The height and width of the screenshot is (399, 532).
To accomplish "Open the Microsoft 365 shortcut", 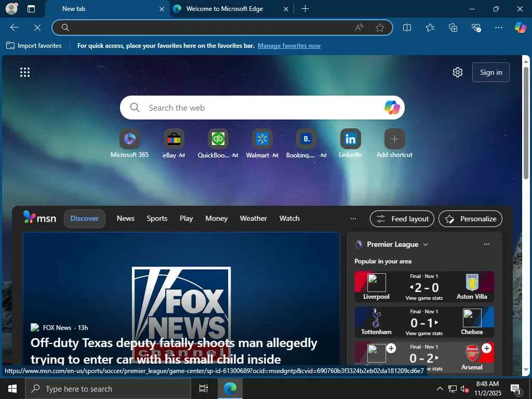I will pos(129,143).
